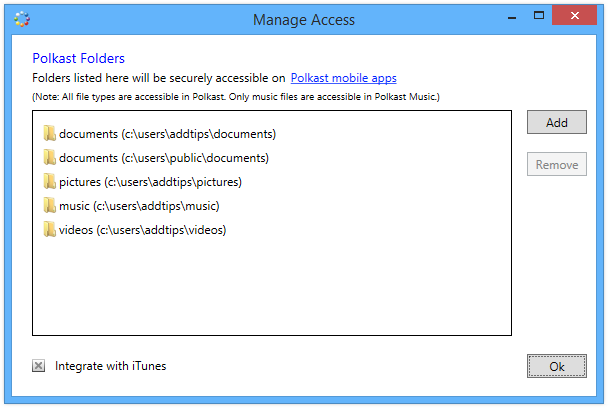Select the c:\users\addtips\music folder text
Image resolution: width=609 pixels, height=408 pixels.
[139, 206]
